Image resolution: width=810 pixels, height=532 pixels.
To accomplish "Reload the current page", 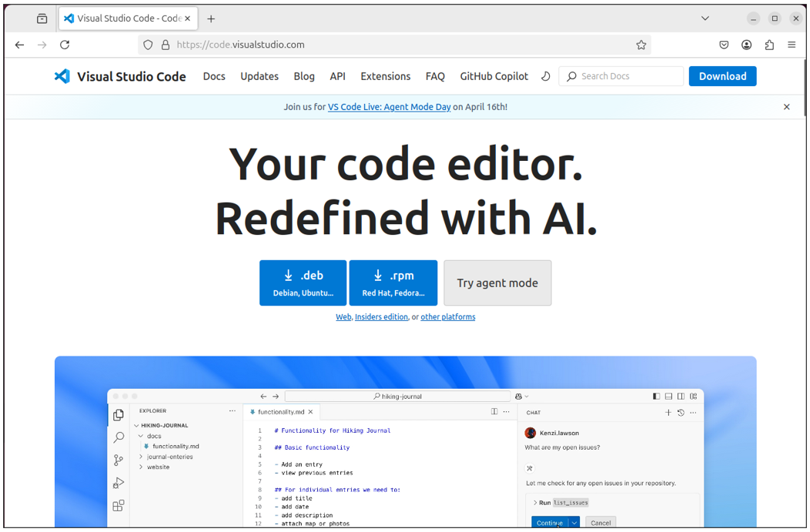I will coord(65,45).
